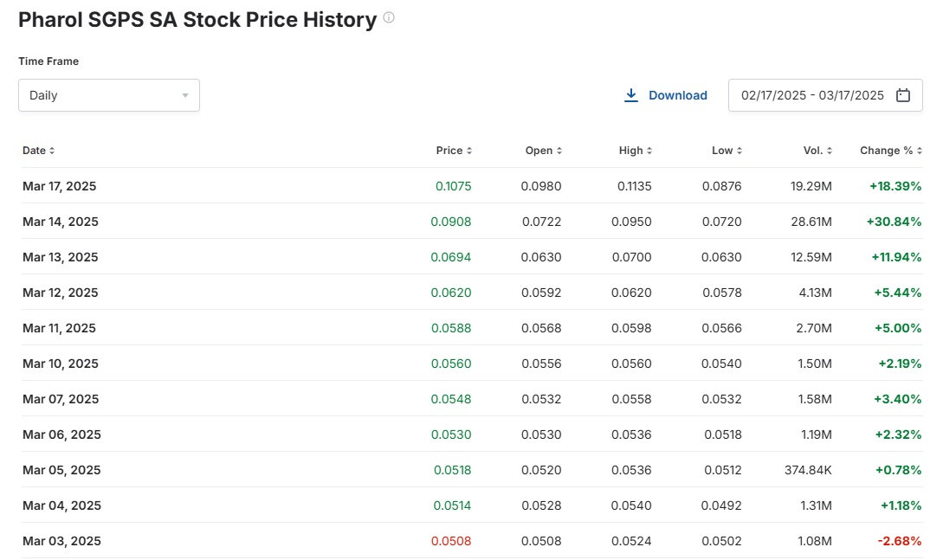
Task: Sort by Price column arrows
Action: pyautogui.click(x=469, y=151)
